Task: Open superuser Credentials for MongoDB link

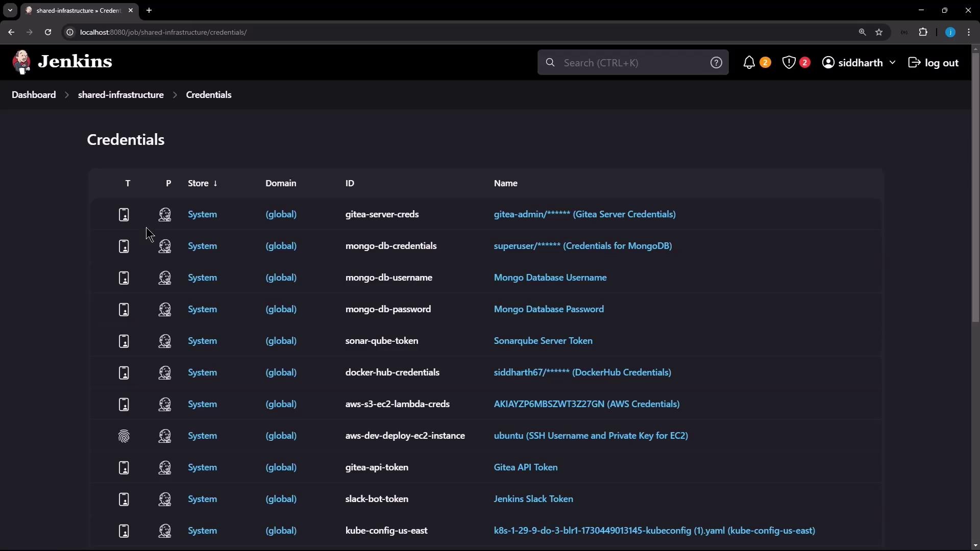Action: pos(582,246)
